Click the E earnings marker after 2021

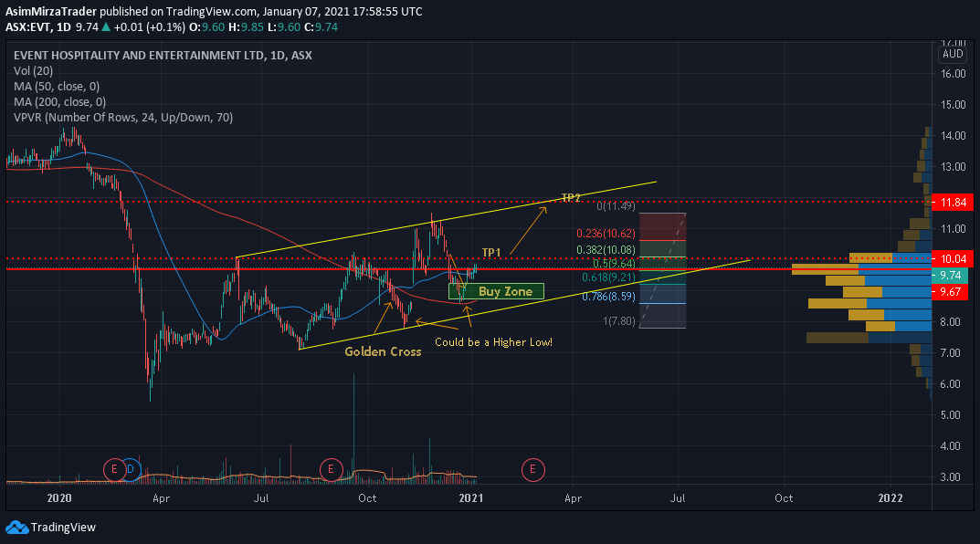pos(532,469)
